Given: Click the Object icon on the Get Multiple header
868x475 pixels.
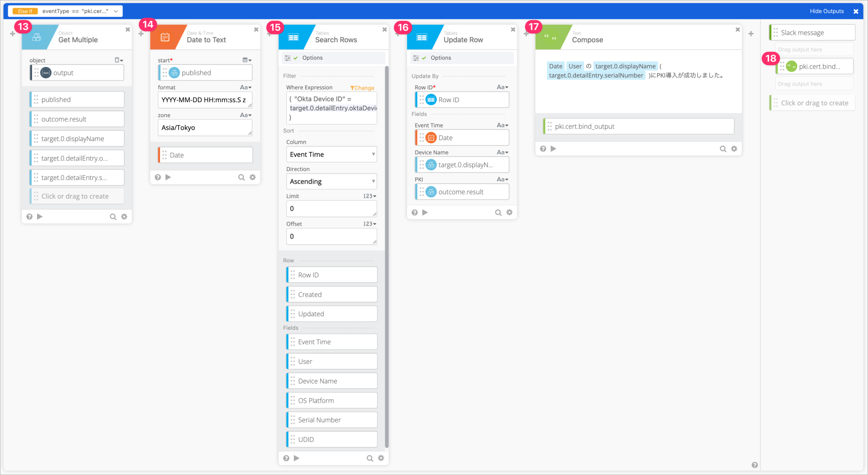Looking at the screenshot, I should click(x=37, y=37).
